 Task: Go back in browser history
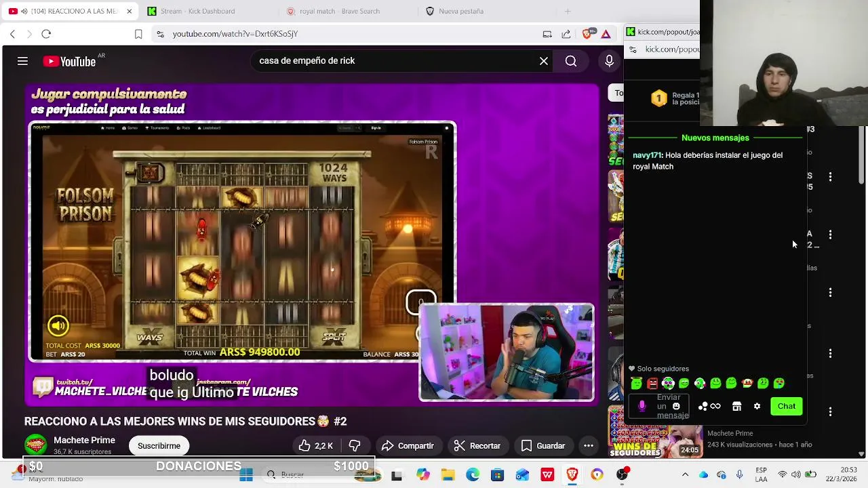tap(12, 34)
